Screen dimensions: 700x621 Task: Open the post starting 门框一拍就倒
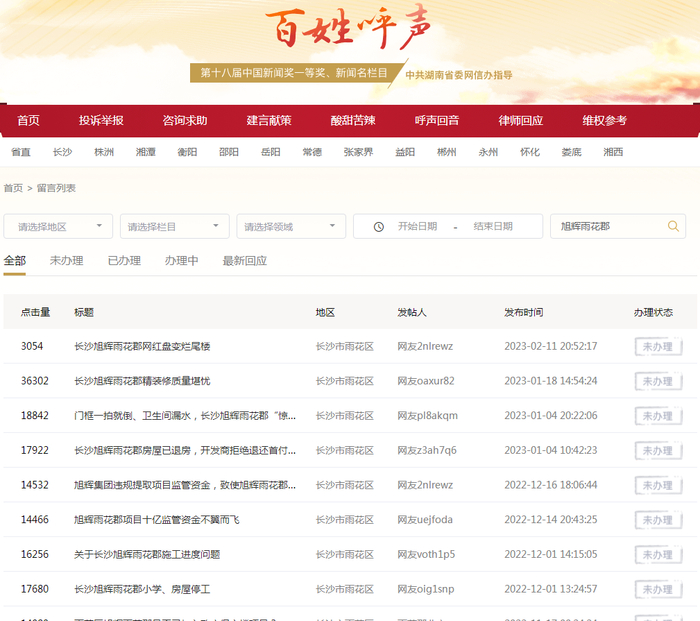pyautogui.click(x=185, y=416)
